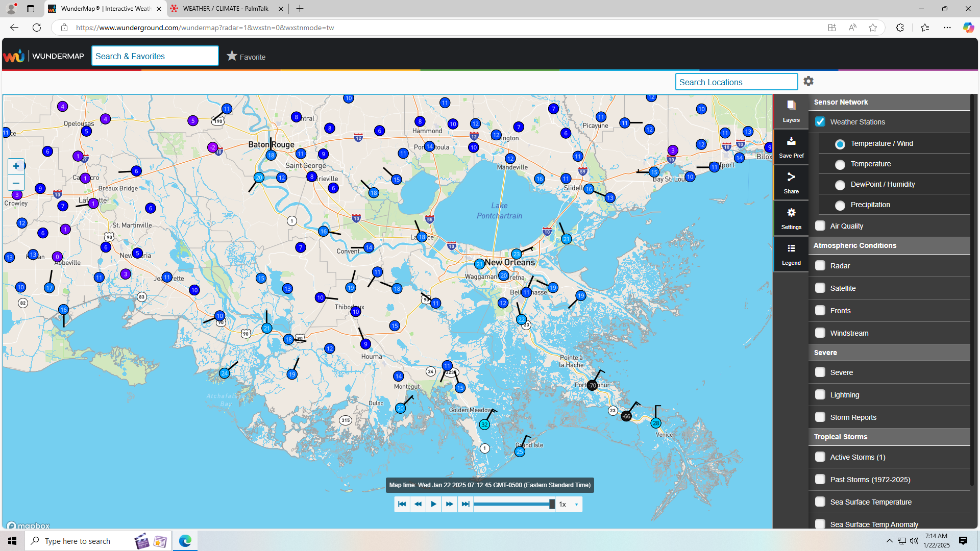Enable the Windstream layer

[x=820, y=333]
